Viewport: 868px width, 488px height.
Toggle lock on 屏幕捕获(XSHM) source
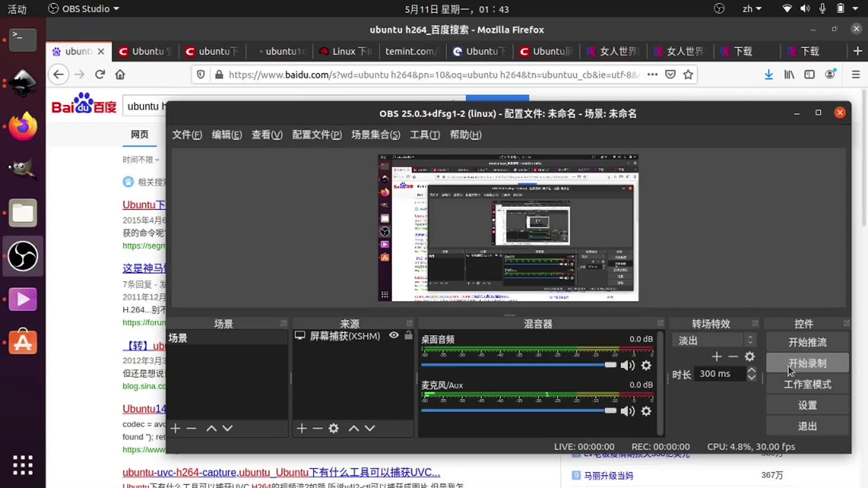409,335
